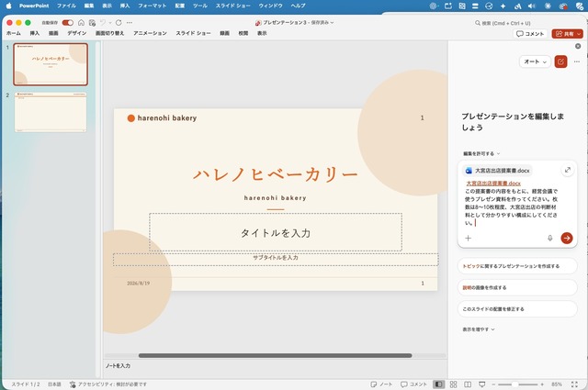Open the volume icon in the menu bar
Image resolution: width=588 pixels, height=390 pixels.
[531, 6]
